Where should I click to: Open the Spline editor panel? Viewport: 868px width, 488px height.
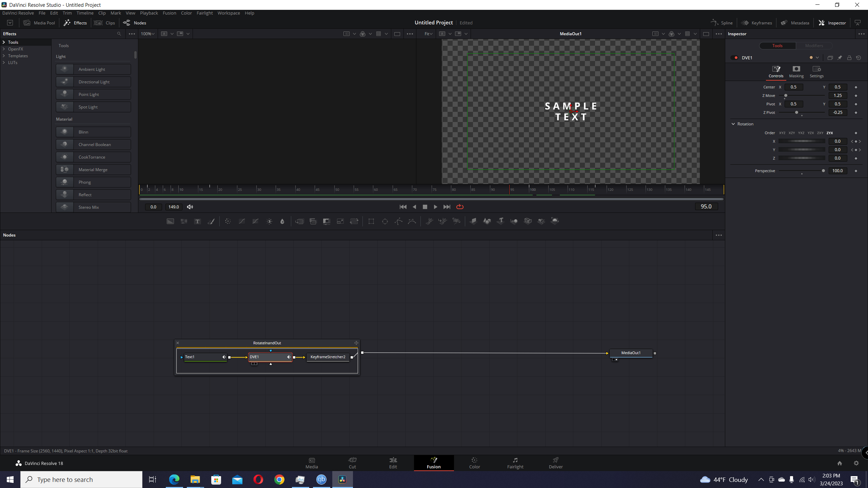point(722,23)
